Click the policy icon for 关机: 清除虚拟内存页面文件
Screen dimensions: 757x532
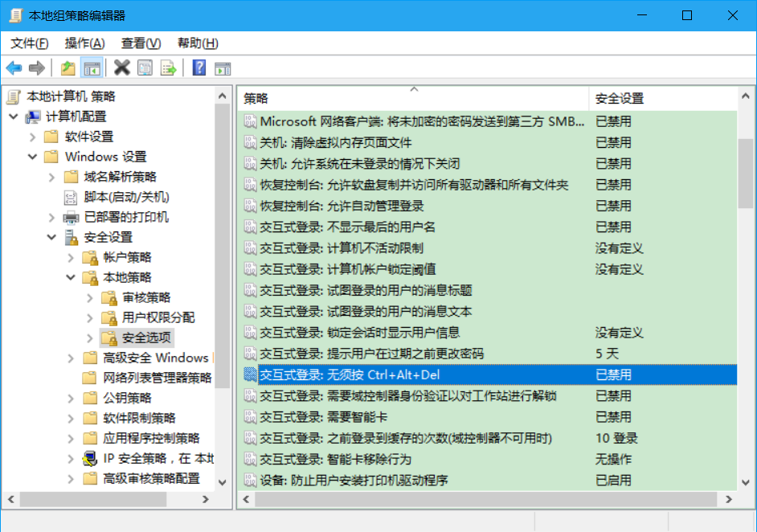(x=250, y=142)
